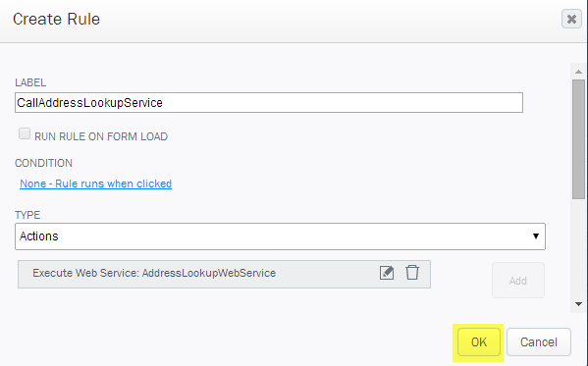
Task: Select the Execute Web Service action row
Action: click(224, 274)
